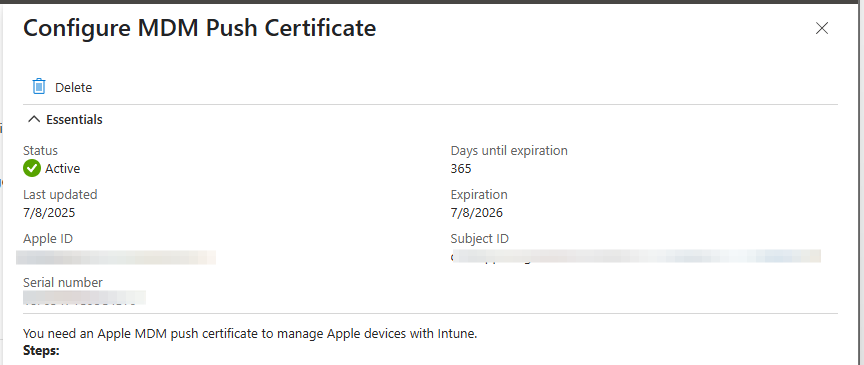Click the Last updated date 7/8/2025
864x365 pixels.
pos(49,212)
